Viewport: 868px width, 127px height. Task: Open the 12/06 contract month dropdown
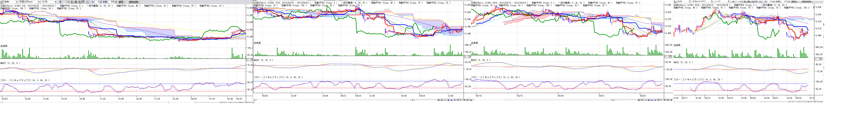[56, 2]
